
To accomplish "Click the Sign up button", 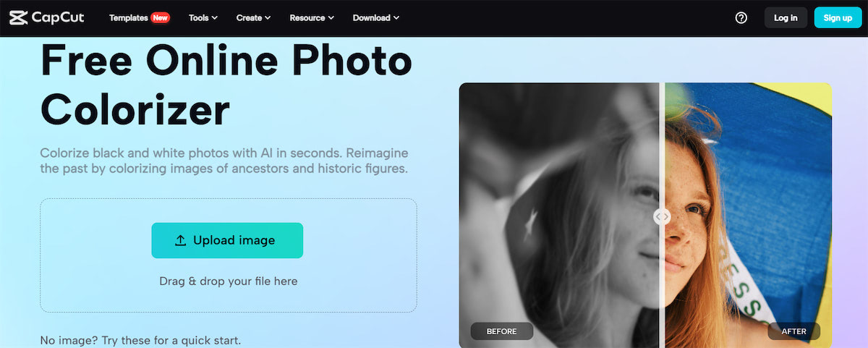I will [x=838, y=18].
